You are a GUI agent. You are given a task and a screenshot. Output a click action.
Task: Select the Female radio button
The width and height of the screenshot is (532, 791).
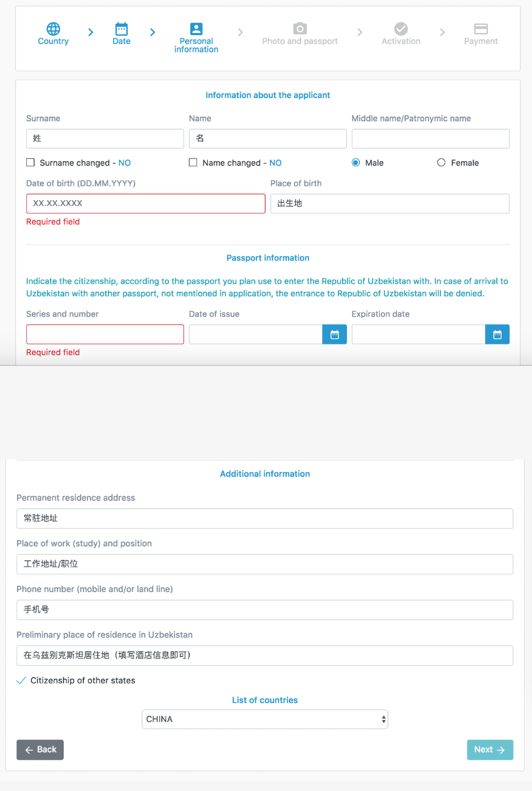point(441,163)
